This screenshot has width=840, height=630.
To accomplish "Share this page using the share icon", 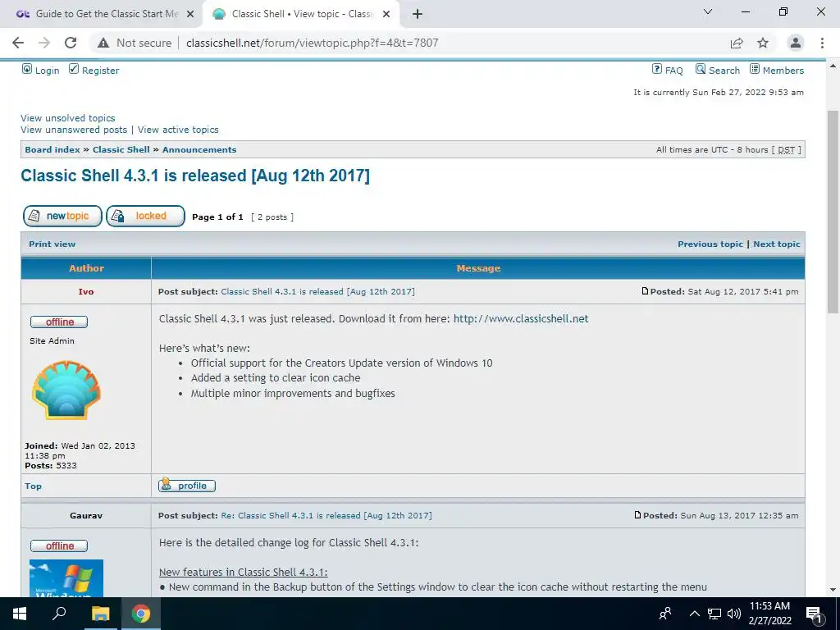I will pos(737,43).
